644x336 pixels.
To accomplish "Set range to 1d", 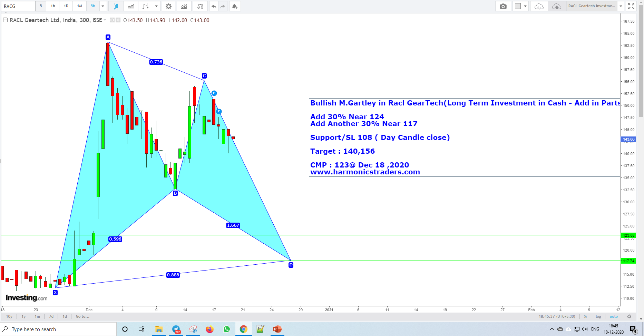I will (x=65, y=316).
